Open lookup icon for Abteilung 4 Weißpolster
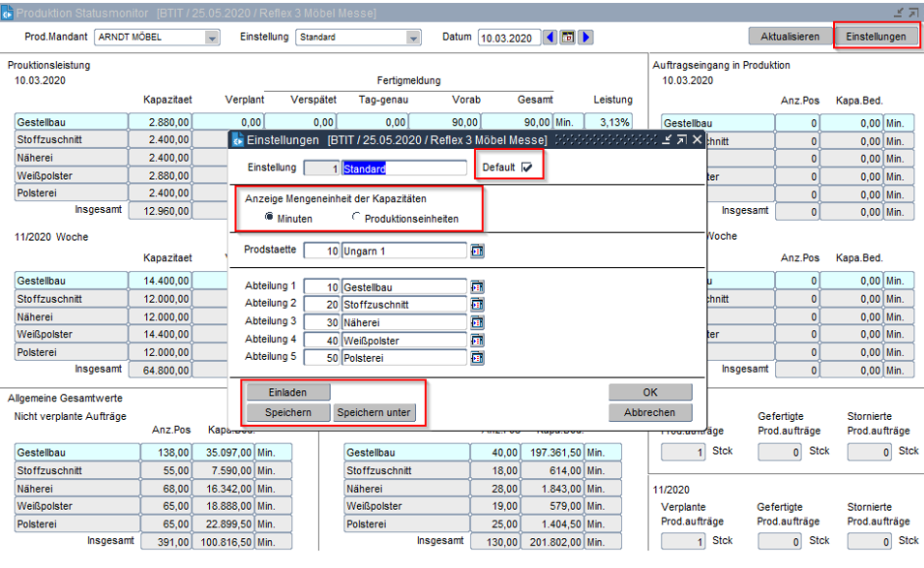 click(x=477, y=341)
